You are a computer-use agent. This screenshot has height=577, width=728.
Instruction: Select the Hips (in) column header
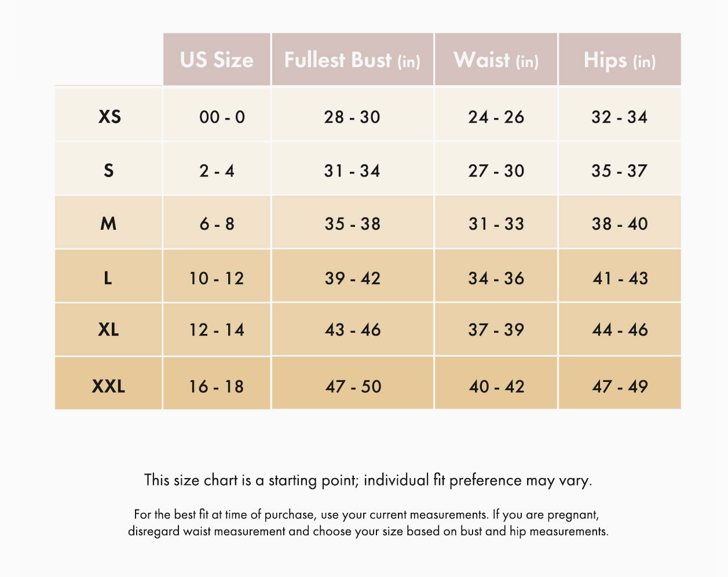coord(619,60)
